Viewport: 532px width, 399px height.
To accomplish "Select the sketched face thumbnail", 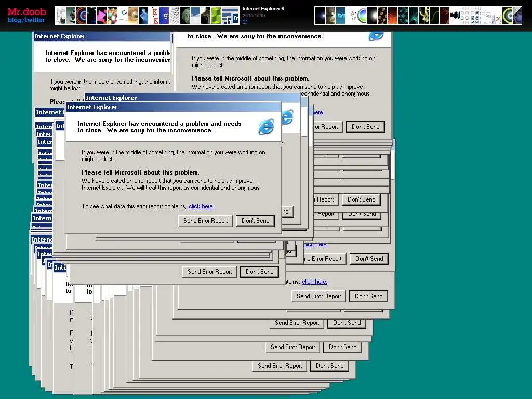I will coord(61,16).
